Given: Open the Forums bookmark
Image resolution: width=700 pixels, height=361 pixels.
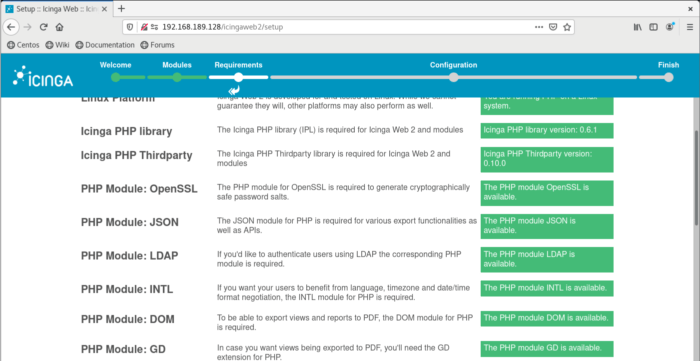Looking at the screenshot, I should [157, 45].
